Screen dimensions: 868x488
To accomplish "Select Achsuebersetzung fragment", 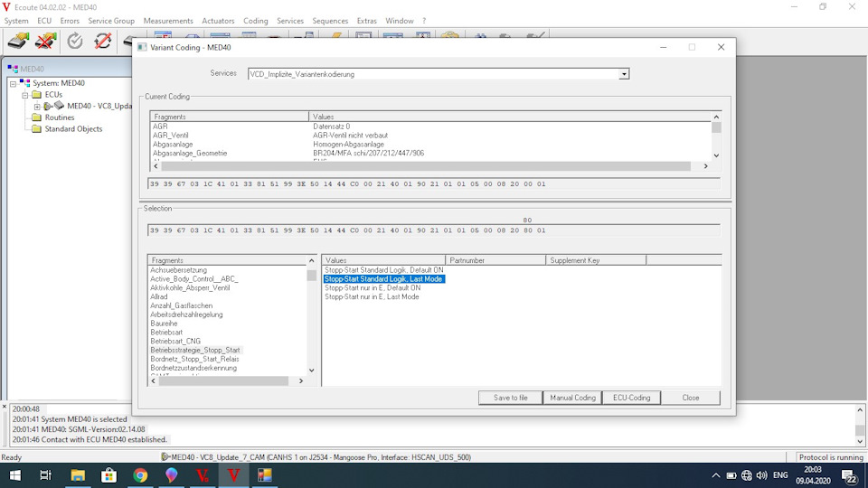I will point(179,270).
